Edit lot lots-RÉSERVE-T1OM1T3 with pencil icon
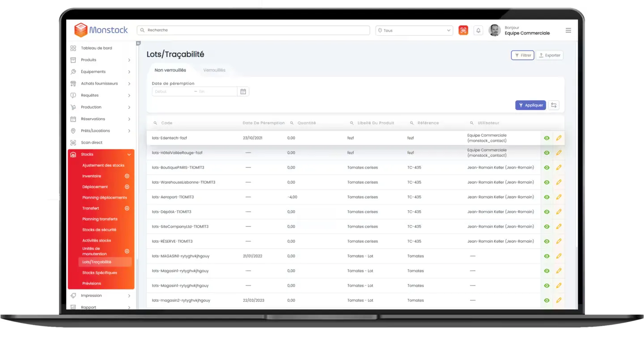Screen dimensions: 644x339 click(x=559, y=242)
